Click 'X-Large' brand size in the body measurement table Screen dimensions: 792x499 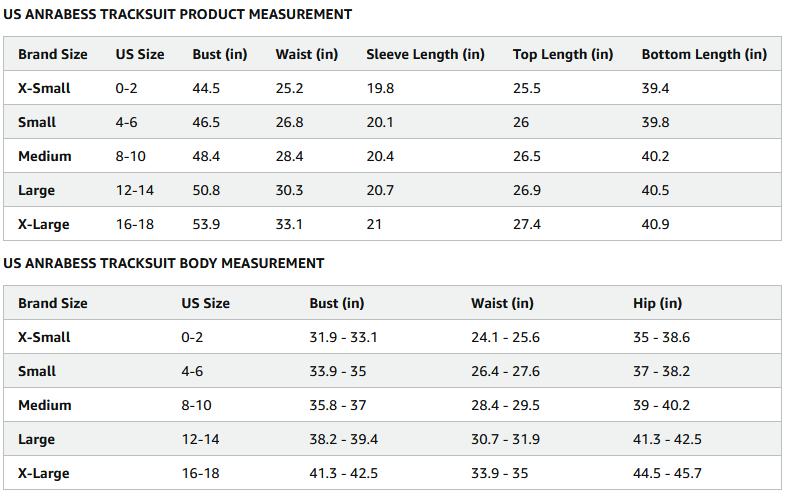[x=44, y=473]
